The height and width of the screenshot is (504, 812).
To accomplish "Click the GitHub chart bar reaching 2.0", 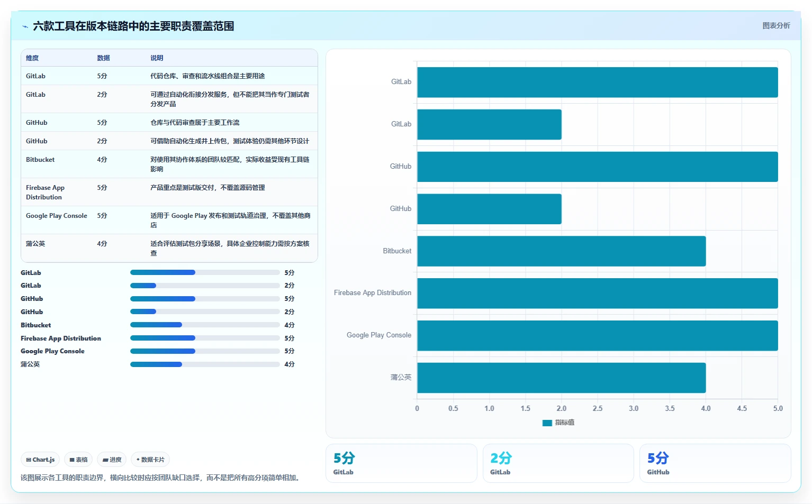I will point(489,209).
